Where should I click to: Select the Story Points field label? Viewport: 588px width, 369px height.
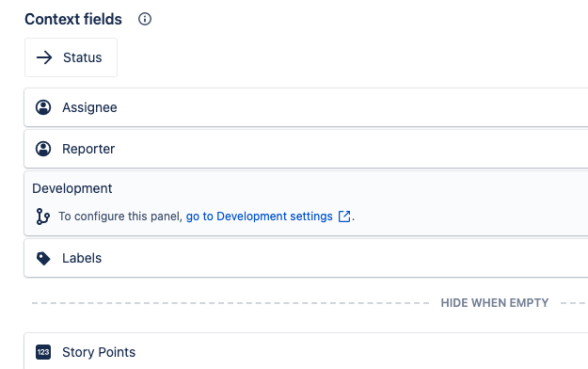(x=99, y=352)
